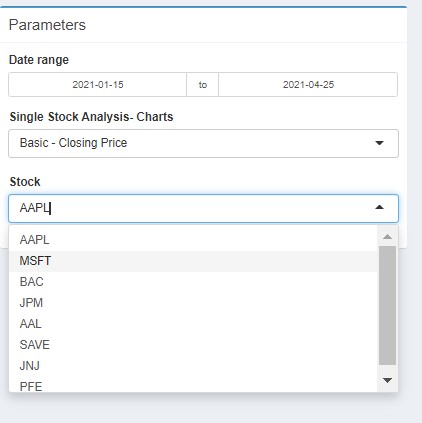Select AAPL from the stock list
Screen dimensions: 422x423
coord(193,240)
